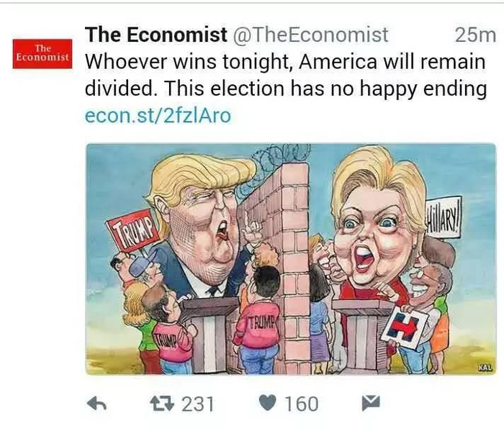Viewport: 504px width, 434px height.
Task: Click the tweet text about the election
Action: tap(285, 75)
